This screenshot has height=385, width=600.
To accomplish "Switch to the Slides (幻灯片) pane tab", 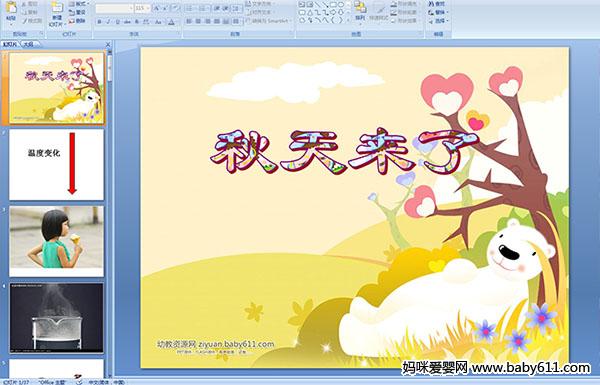I will click(10, 44).
